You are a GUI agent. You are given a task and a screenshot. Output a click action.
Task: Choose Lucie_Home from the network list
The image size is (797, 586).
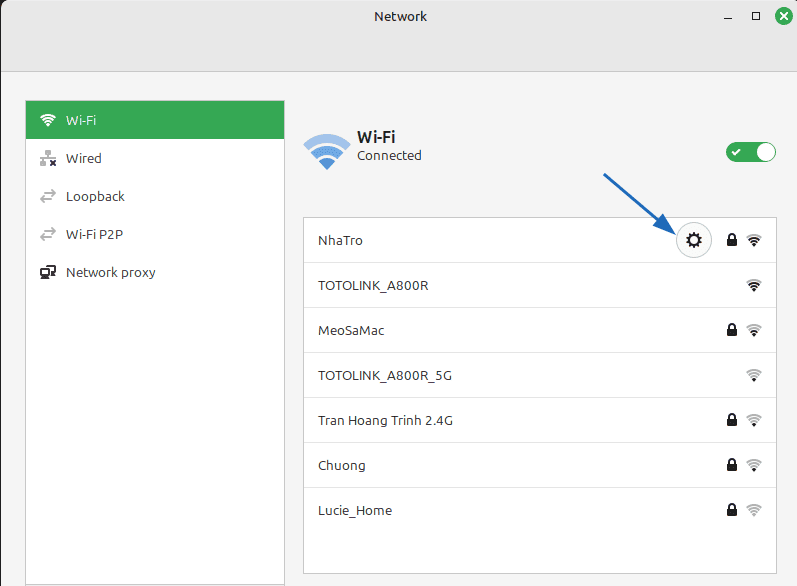pos(355,510)
